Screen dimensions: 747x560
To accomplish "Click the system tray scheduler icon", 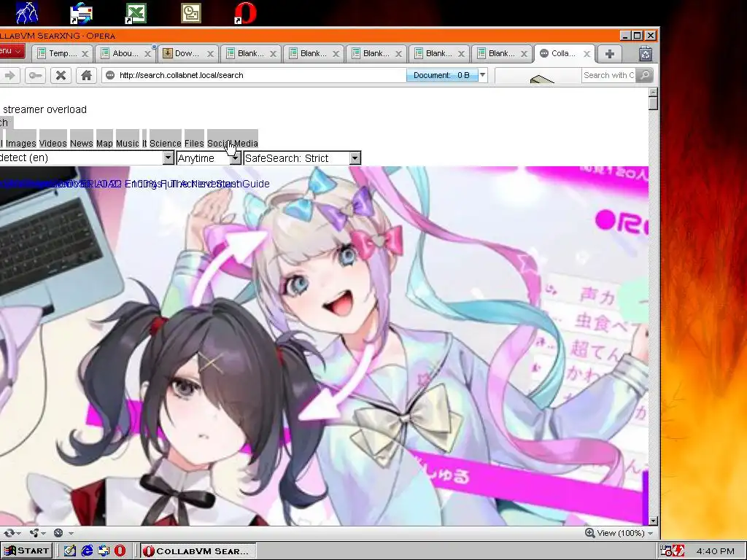I will (x=665, y=551).
